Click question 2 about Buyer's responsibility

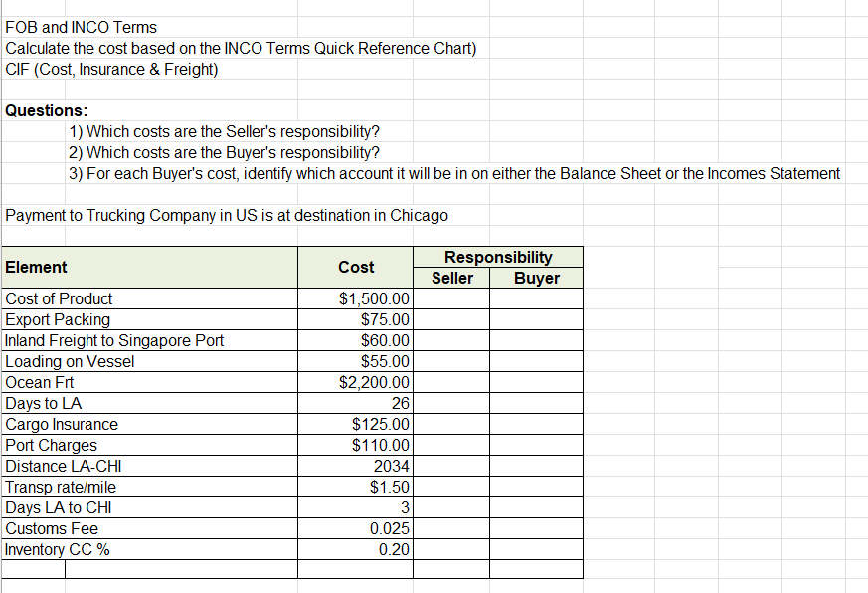tap(179, 152)
